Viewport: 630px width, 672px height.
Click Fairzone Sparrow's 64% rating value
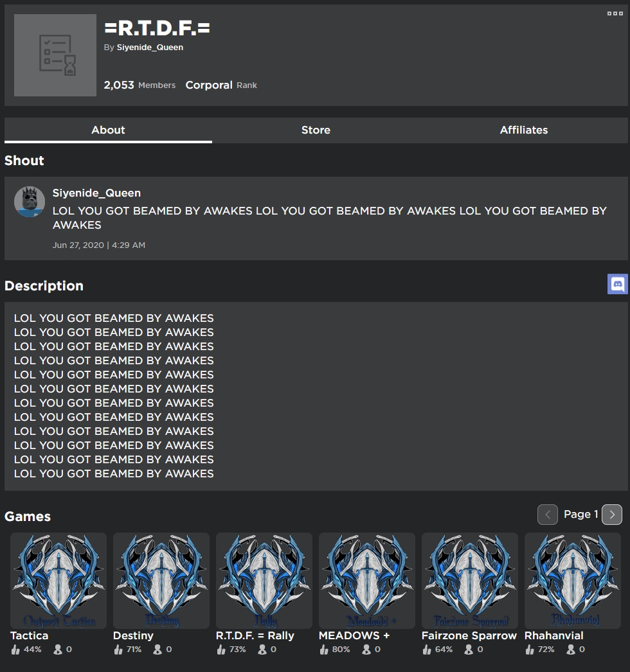point(444,650)
